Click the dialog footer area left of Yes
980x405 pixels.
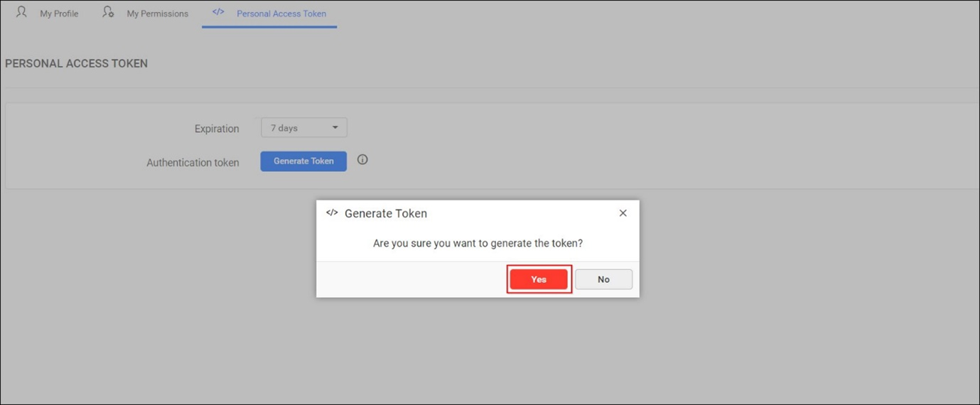click(x=411, y=279)
